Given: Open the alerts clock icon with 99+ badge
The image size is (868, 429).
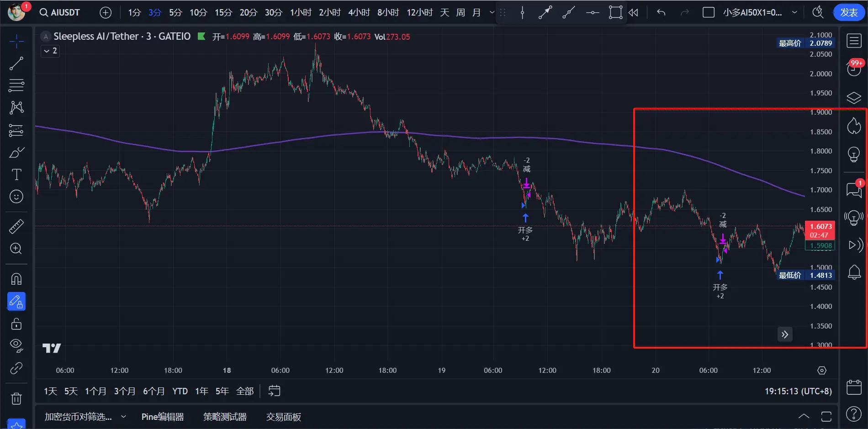Looking at the screenshot, I should coord(854,69).
